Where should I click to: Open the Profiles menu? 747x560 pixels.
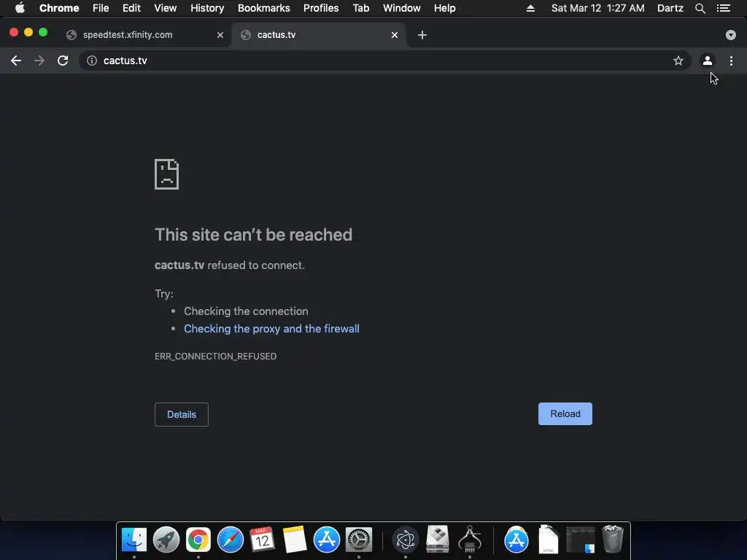[321, 8]
